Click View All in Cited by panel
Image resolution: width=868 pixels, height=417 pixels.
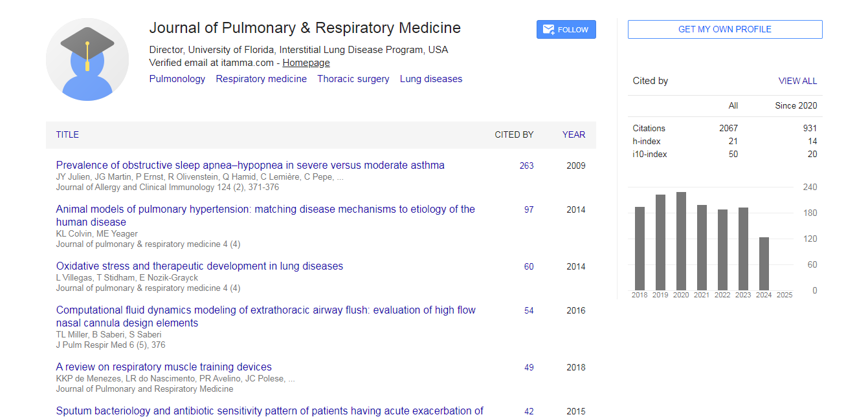click(797, 81)
